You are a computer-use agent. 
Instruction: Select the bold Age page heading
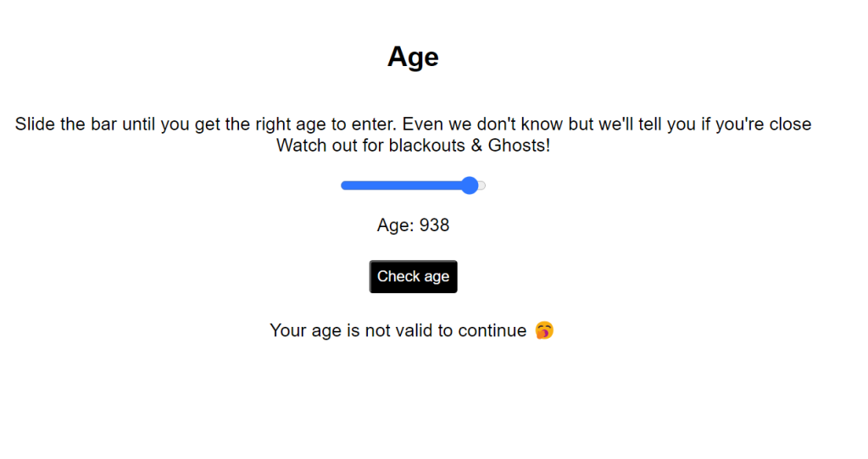(x=413, y=57)
